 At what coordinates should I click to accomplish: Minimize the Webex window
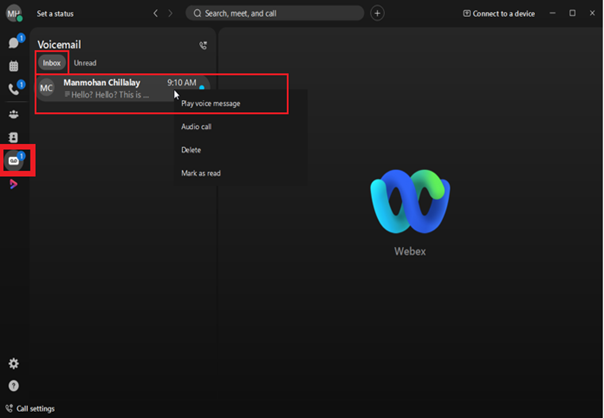[x=552, y=13]
